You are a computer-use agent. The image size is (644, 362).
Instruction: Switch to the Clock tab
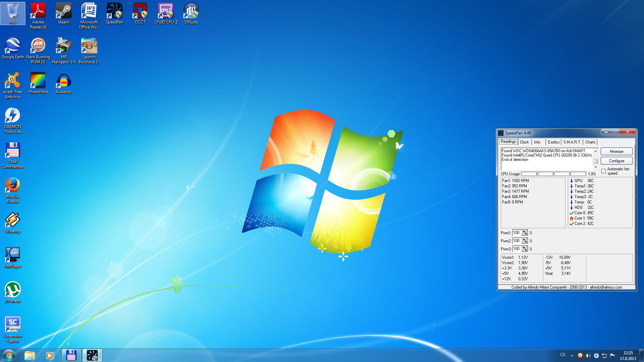pyautogui.click(x=524, y=142)
